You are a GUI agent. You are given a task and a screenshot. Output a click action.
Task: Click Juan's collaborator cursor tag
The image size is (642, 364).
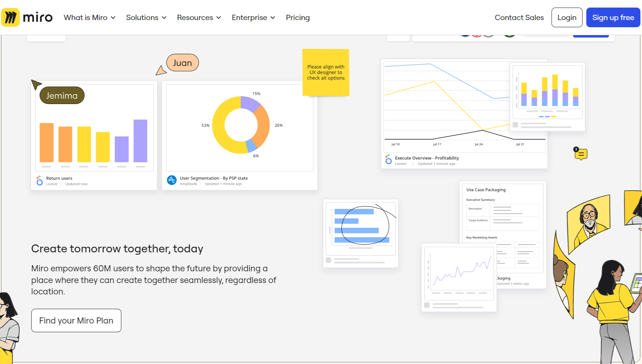[182, 63]
